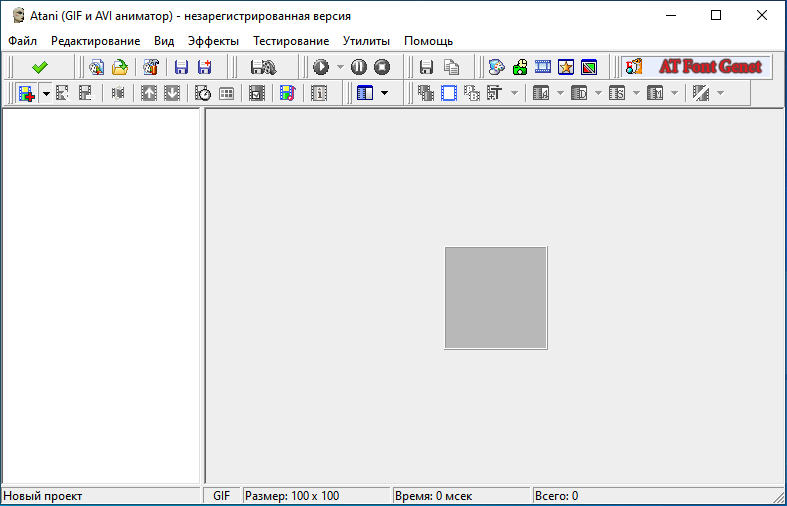Click the Add frame icon
787x506 pixels.
click(x=26, y=93)
